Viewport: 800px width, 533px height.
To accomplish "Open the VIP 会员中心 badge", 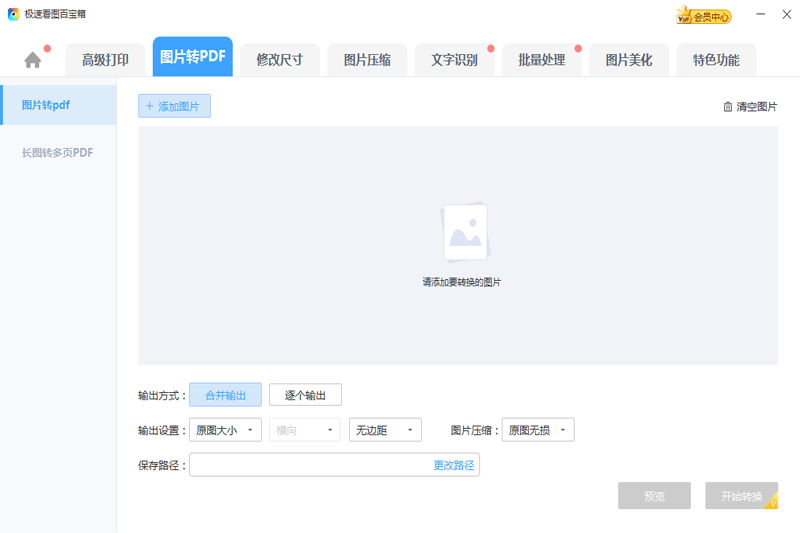I will [704, 16].
